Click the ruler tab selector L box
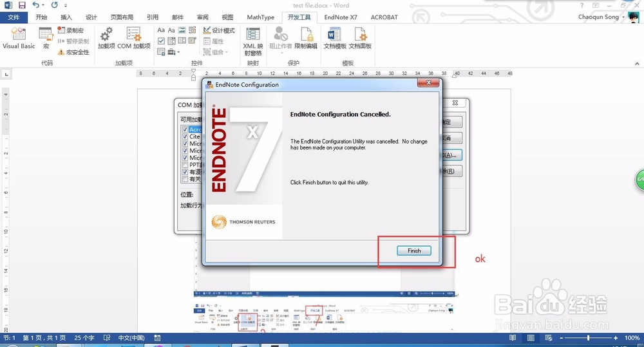This screenshot has height=347, width=644. point(6,74)
